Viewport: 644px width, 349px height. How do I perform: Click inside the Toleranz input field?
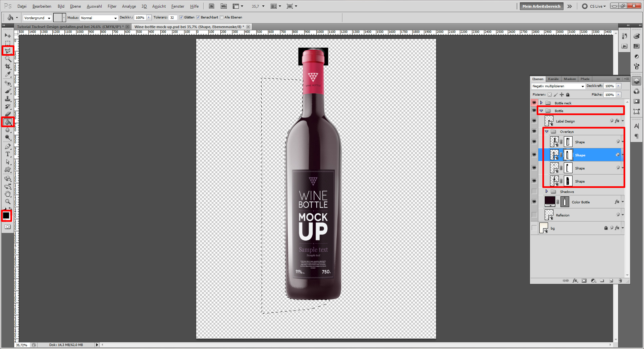coord(172,17)
